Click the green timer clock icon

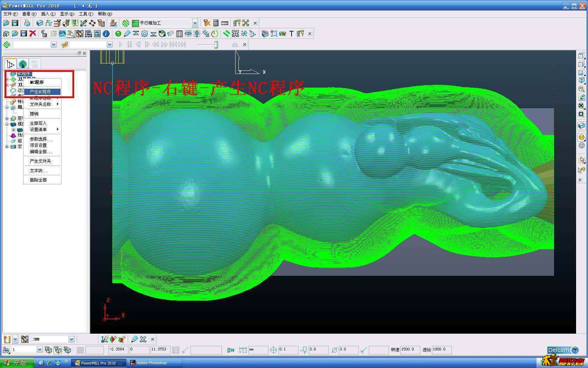coord(215,34)
